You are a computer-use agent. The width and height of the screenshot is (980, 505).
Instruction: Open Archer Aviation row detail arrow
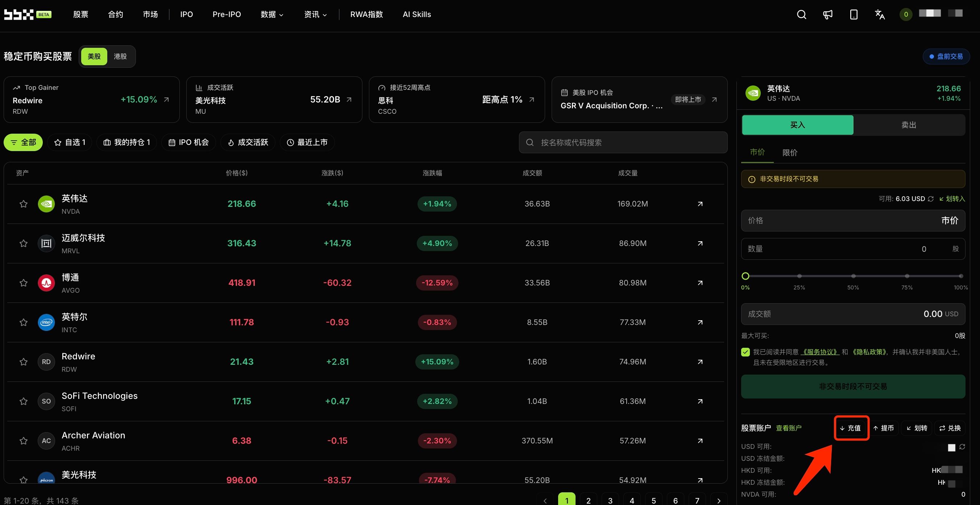700,441
